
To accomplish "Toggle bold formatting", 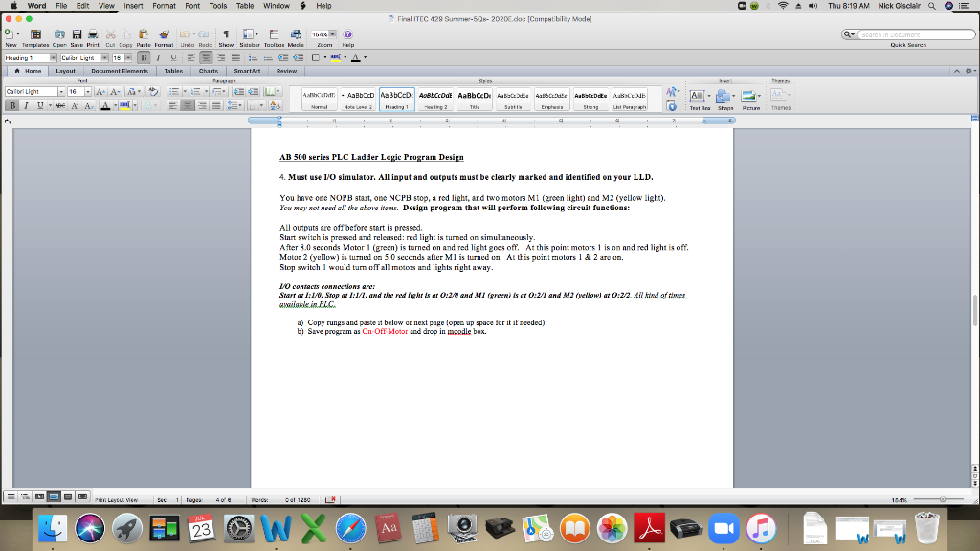I will tap(12, 105).
